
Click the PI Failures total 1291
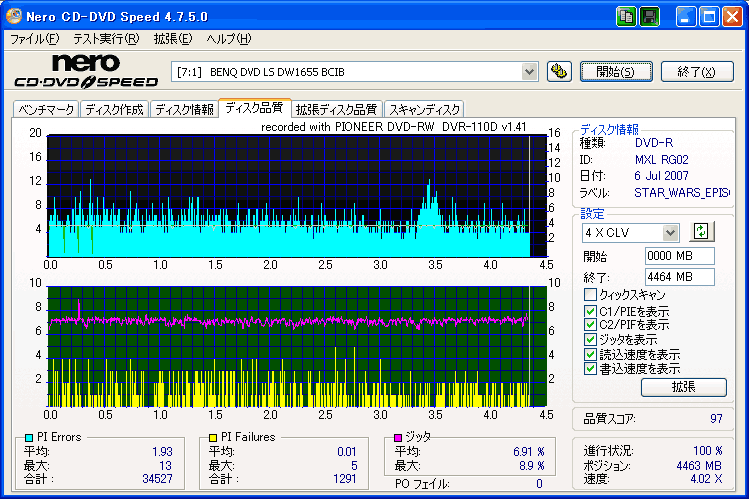[x=344, y=478]
